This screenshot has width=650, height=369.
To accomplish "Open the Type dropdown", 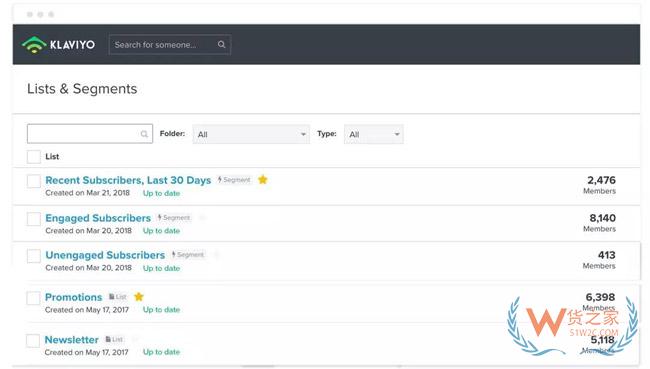I will pos(374,134).
